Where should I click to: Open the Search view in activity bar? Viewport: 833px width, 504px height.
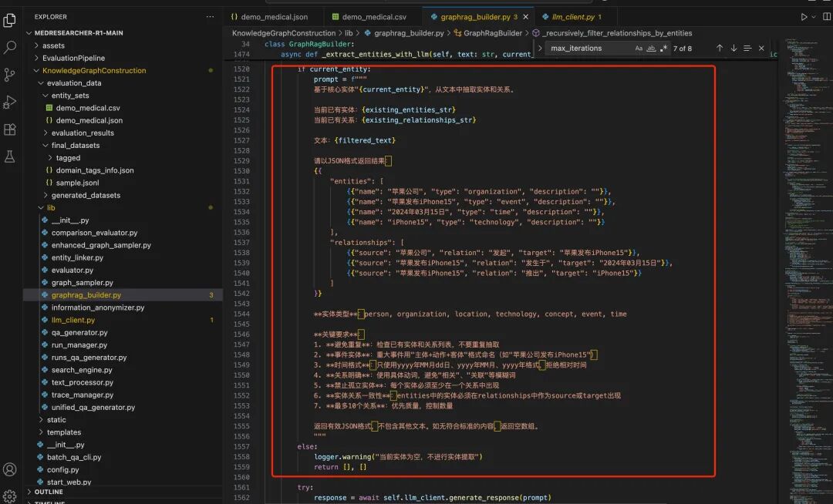(9, 47)
